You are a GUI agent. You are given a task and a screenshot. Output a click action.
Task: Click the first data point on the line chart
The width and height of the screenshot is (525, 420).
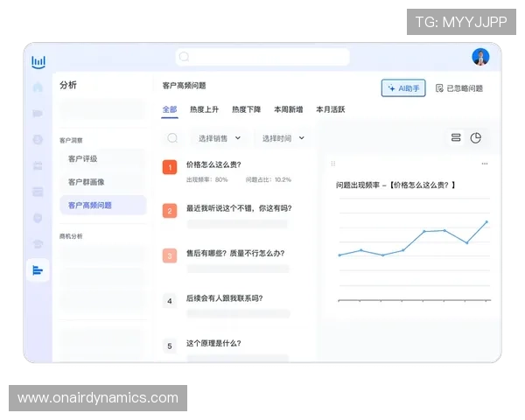(339, 255)
